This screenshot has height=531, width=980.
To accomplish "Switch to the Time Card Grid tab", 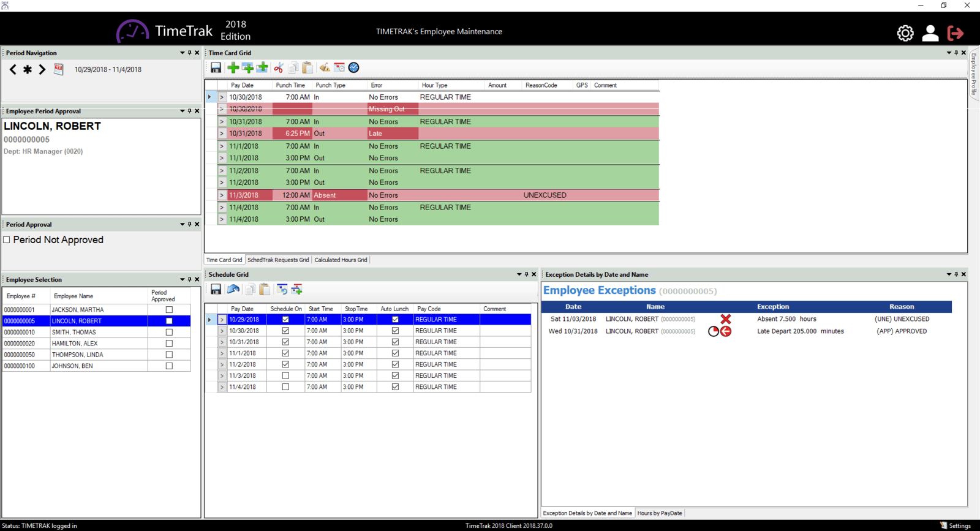I will click(224, 260).
